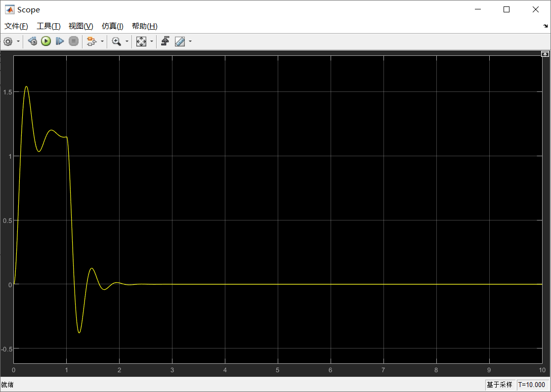The height and width of the screenshot is (392, 551).
Task: Open the 工具(T) menu
Action: coord(48,26)
